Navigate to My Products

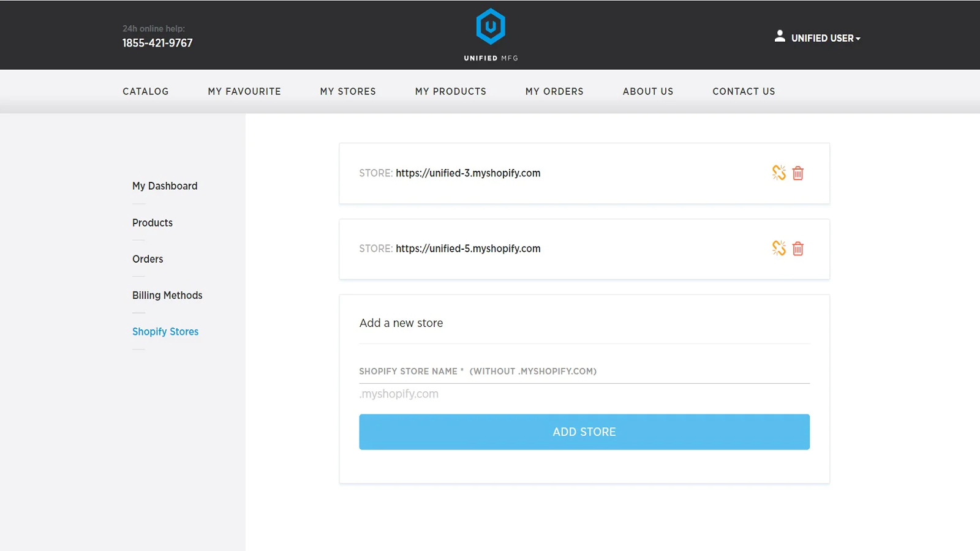(x=451, y=91)
